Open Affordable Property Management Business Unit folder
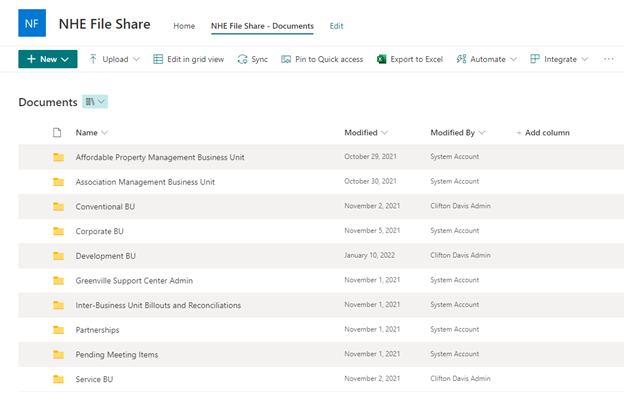624x405 pixels. [x=160, y=157]
